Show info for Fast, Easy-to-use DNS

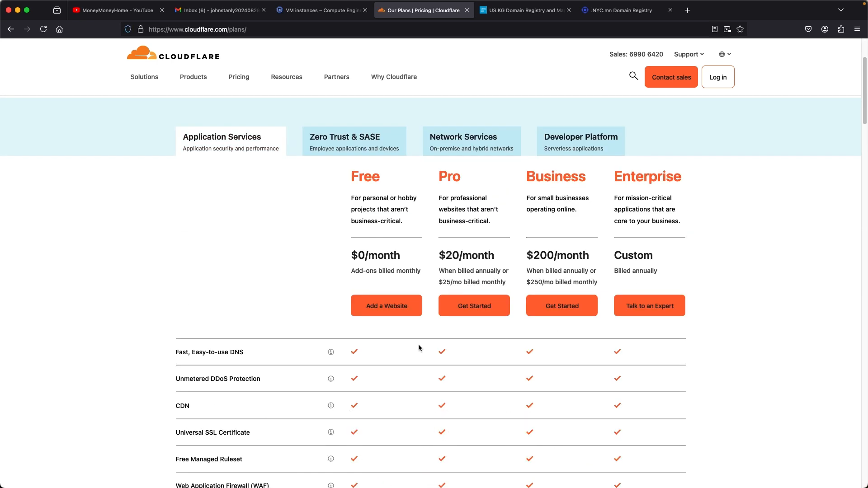pos(331,352)
